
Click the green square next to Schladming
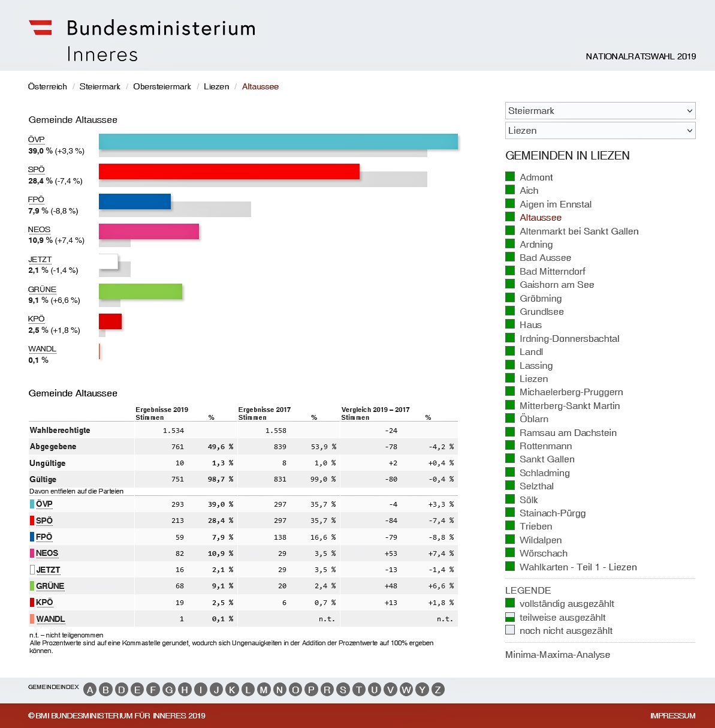(510, 472)
